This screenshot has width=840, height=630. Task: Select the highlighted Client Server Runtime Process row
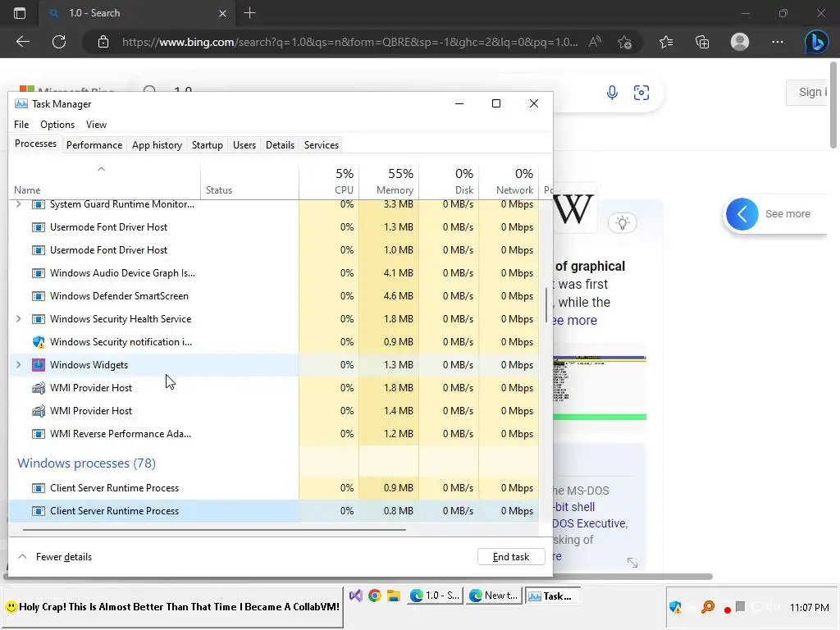tap(274, 511)
